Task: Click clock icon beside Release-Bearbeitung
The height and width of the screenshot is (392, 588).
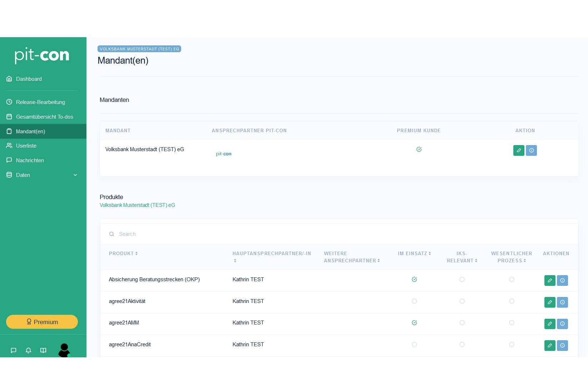Action: tap(9, 102)
